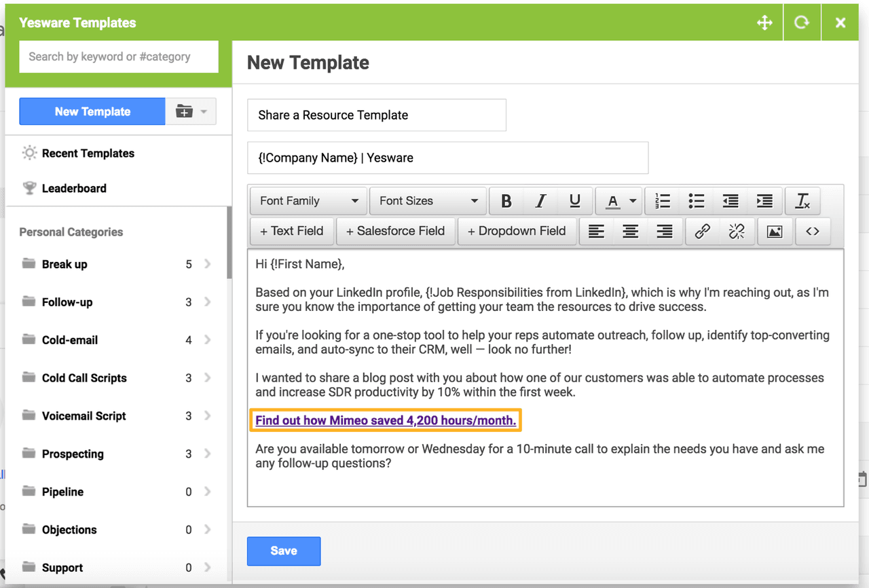Open the Font Family dropdown

coord(309,201)
